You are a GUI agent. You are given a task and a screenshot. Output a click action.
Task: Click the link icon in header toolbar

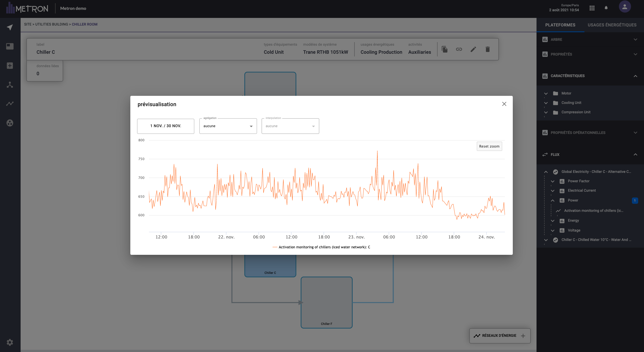tap(459, 49)
